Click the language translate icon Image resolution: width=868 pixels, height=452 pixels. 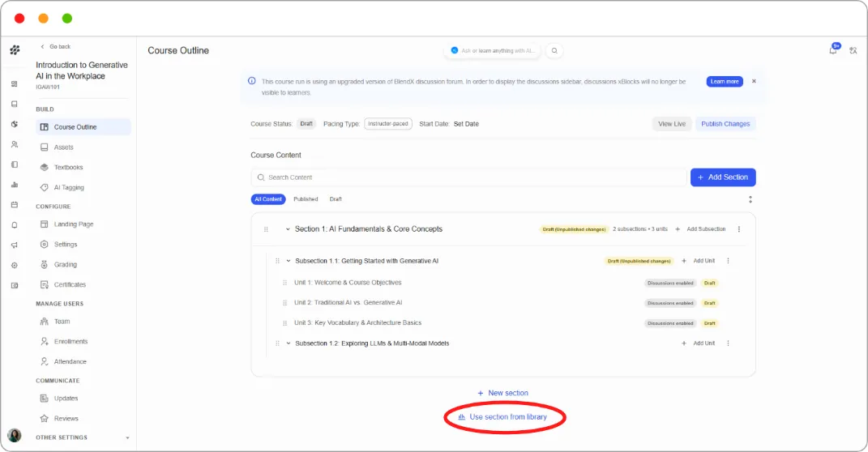tap(853, 50)
